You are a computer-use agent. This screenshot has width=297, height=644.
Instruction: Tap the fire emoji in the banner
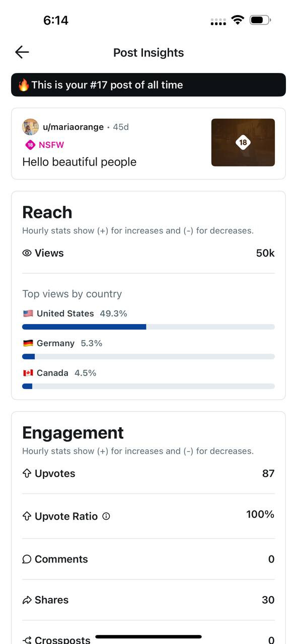[24, 85]
